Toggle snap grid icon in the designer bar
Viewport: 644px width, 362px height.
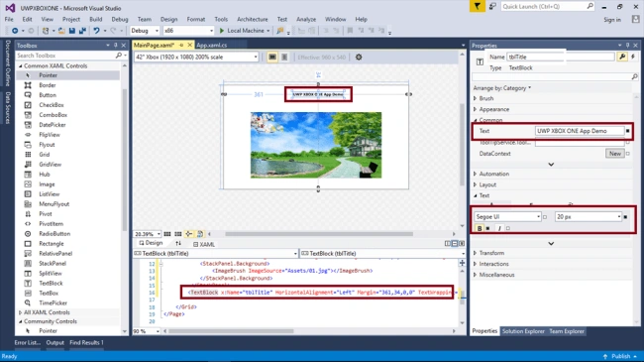pos(167,234)
